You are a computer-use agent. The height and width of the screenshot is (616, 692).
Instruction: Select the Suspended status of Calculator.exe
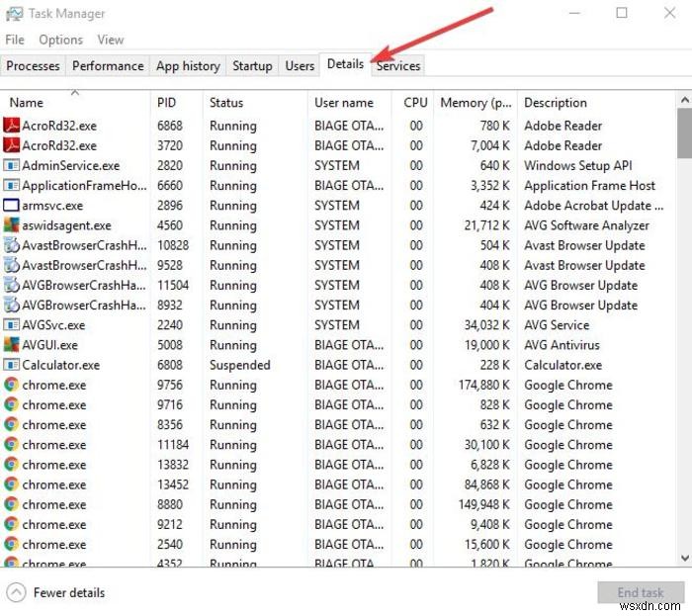239,366
